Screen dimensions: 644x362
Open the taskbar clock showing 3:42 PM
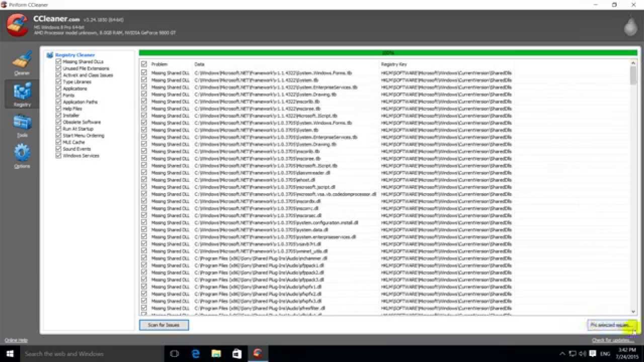[x=626, y=354]
